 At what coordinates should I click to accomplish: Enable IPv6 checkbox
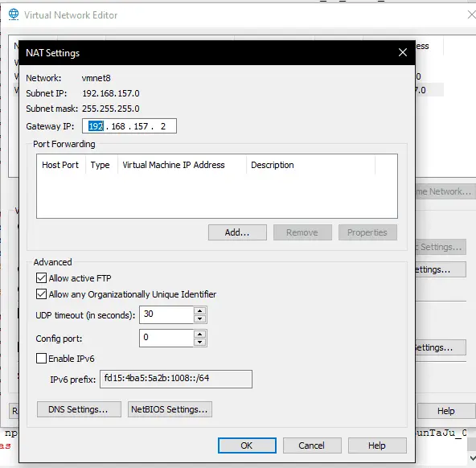coord(41,358)
